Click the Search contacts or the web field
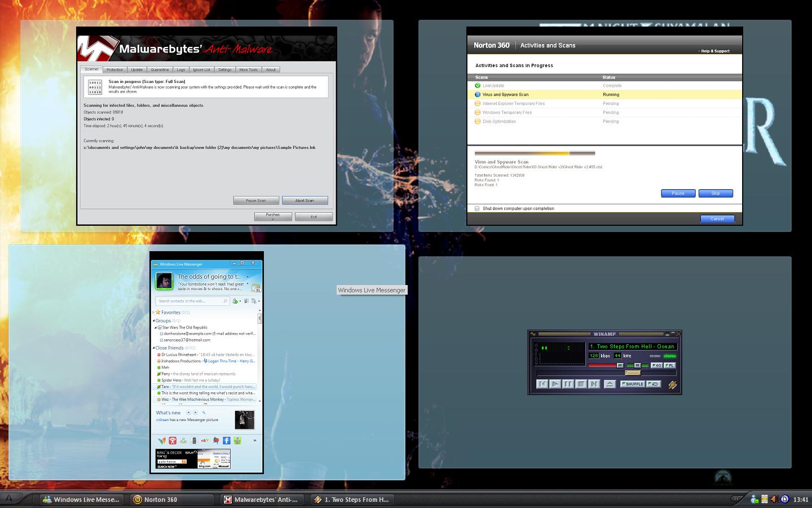 (192, 301)
